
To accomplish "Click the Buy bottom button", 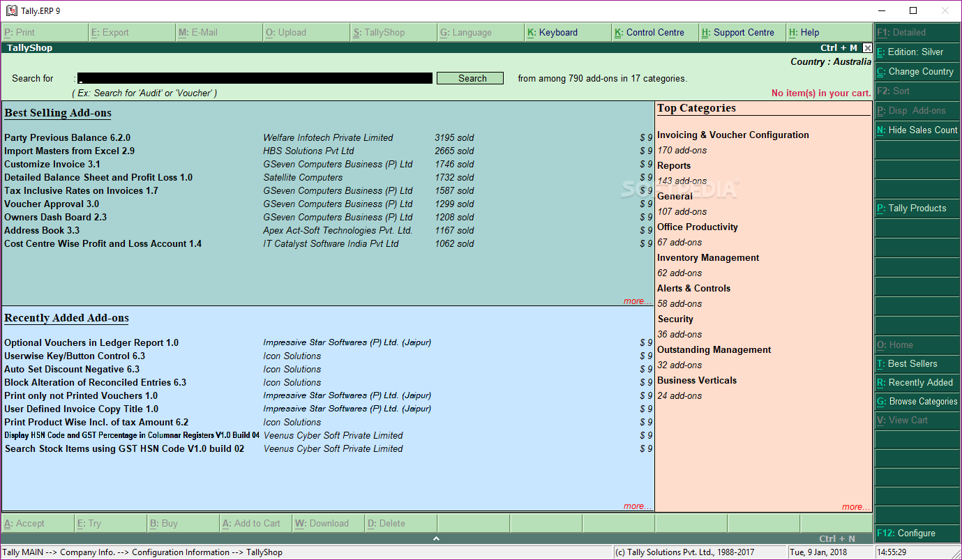I will (182, 523).
